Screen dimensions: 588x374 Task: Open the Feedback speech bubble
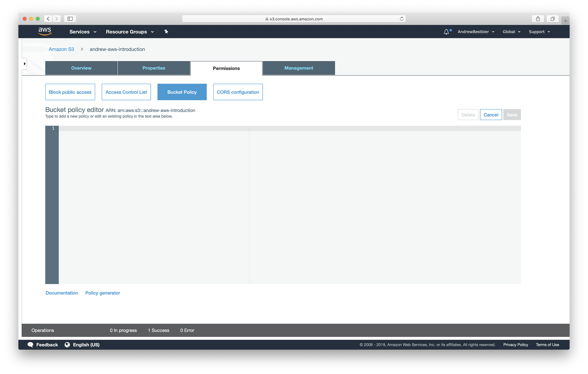(31, 344)
